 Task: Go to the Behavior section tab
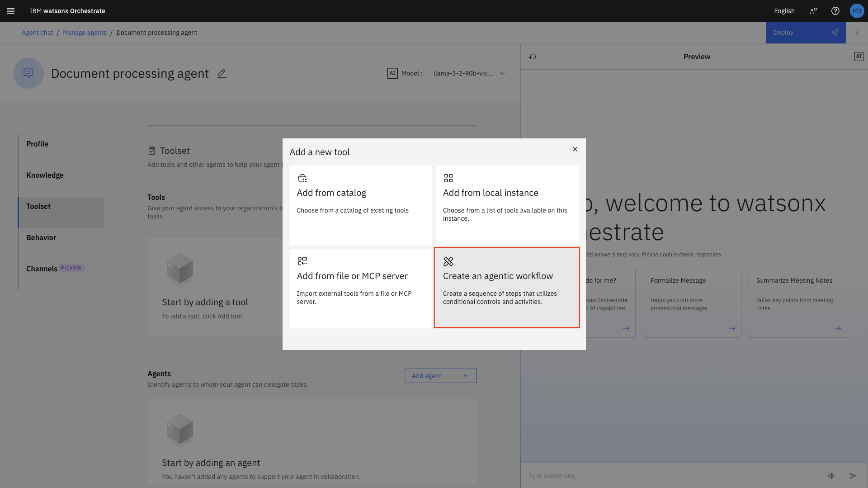tap(41, 237)
